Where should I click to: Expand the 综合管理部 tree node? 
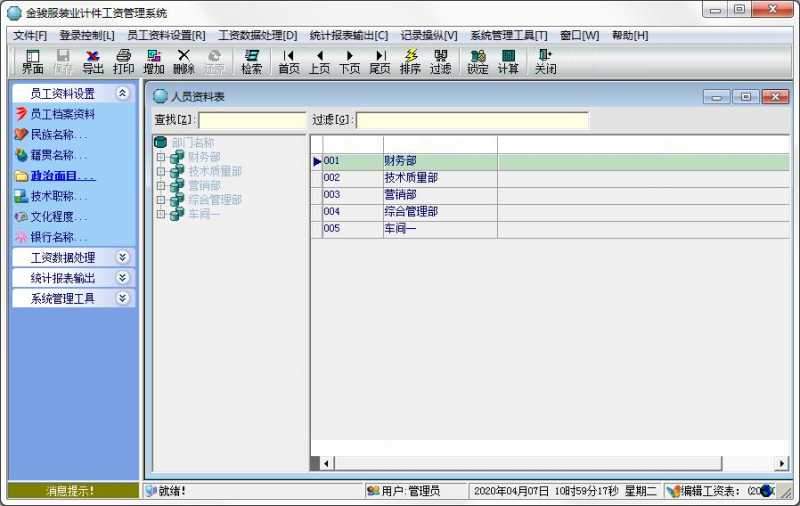pos(161,200)
